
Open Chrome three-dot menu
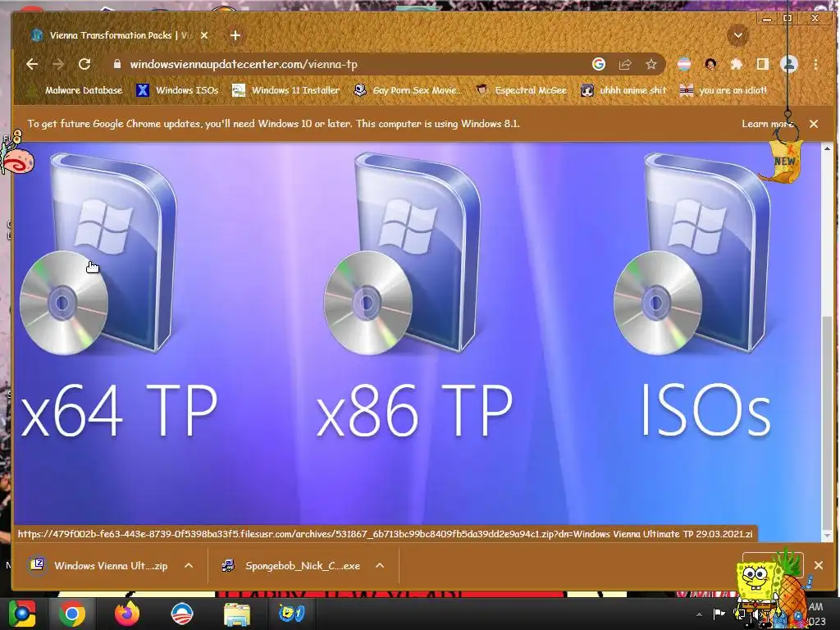click(x=815, y=64)
